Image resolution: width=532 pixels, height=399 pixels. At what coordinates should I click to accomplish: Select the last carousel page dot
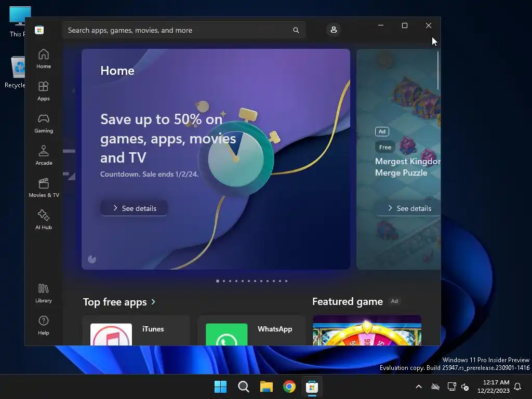(286, 281)
